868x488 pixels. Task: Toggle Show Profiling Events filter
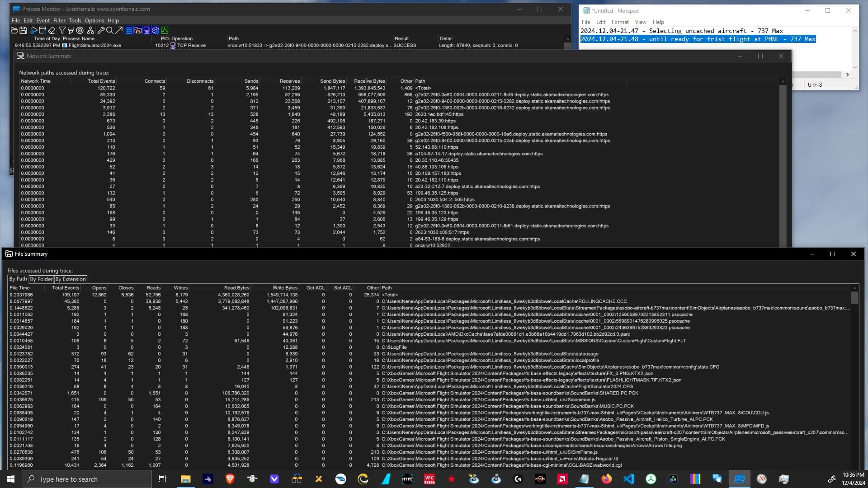click(165, 30)
